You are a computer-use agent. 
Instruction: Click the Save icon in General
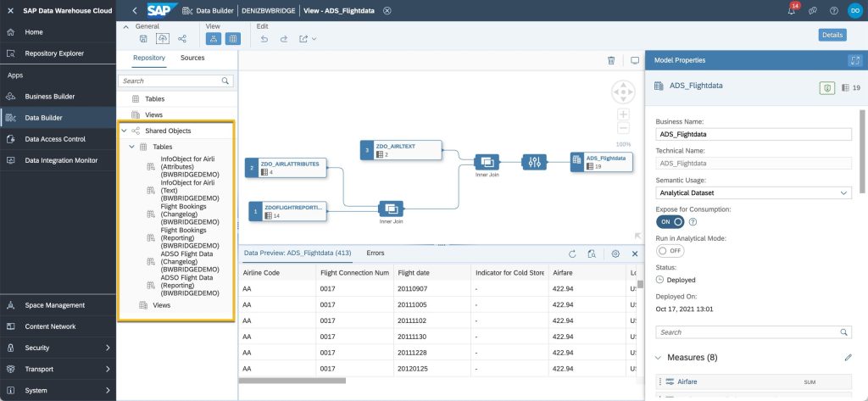(x=142, y=39)
